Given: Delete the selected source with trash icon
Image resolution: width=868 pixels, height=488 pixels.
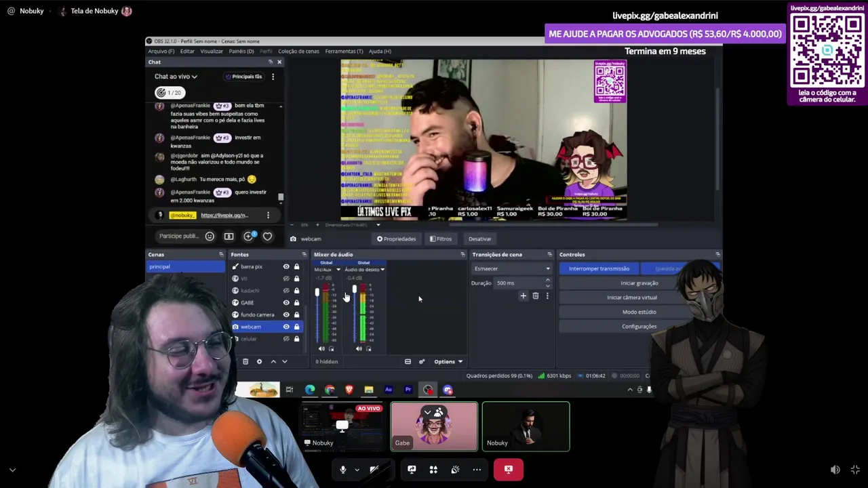Looking at the screenshot, I should (245, 361).
